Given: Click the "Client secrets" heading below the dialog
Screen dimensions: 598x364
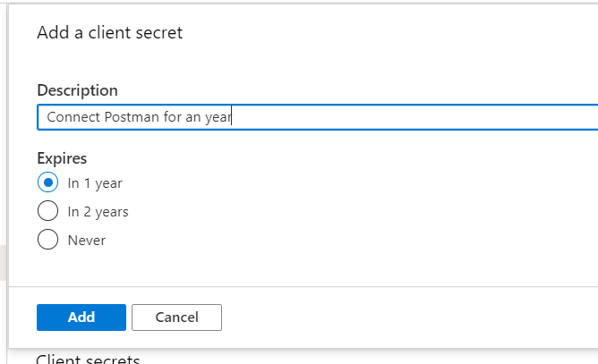Looking at the screenshot, I should (88, 360).
